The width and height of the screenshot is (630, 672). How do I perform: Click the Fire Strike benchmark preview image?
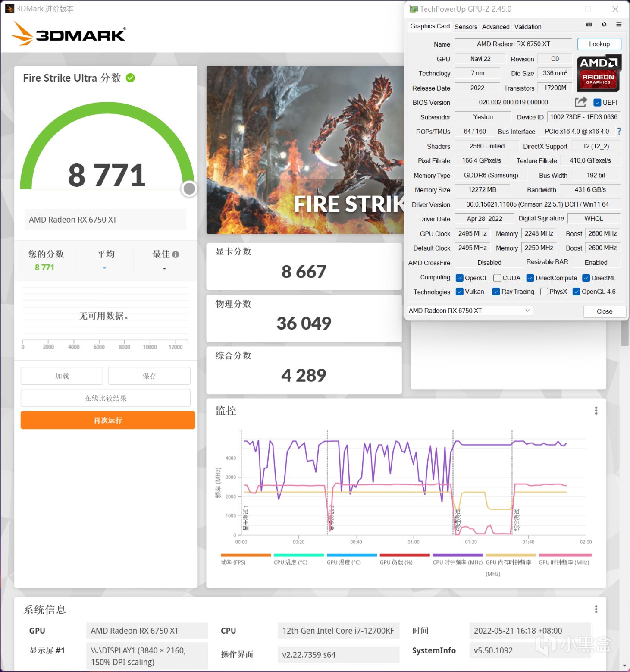[305, 150]
